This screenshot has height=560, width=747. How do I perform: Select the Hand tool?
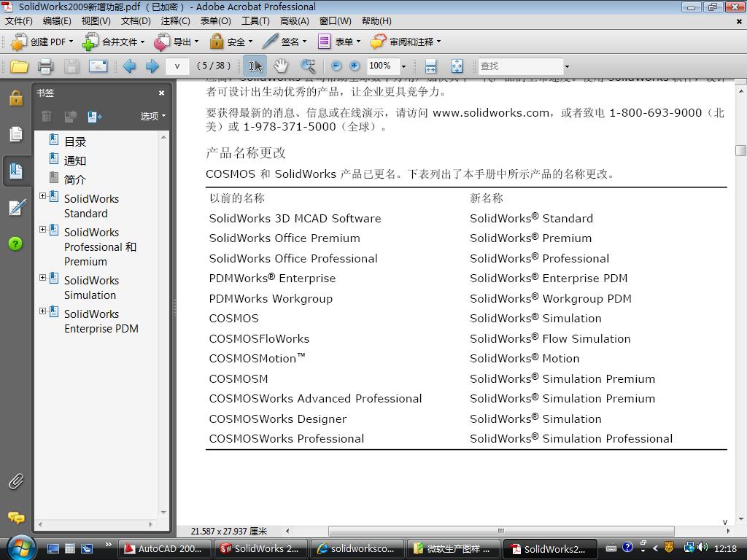[x=281, y=66]
